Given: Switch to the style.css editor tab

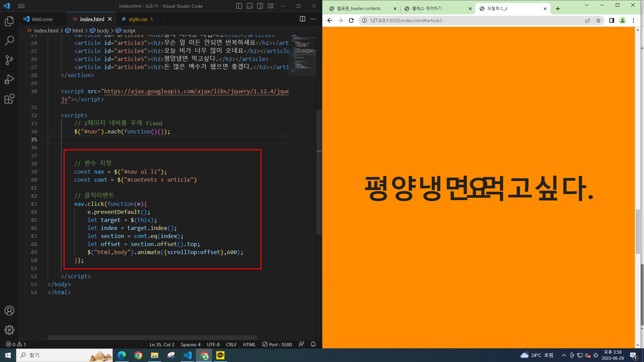Looking at the screenshot, I should (x=138, y=19).
